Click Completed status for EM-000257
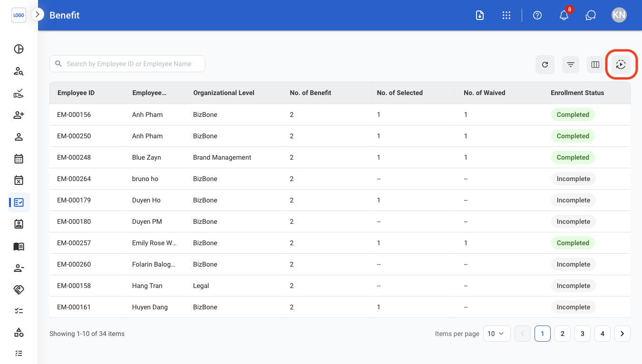 [x=573, y=243]
